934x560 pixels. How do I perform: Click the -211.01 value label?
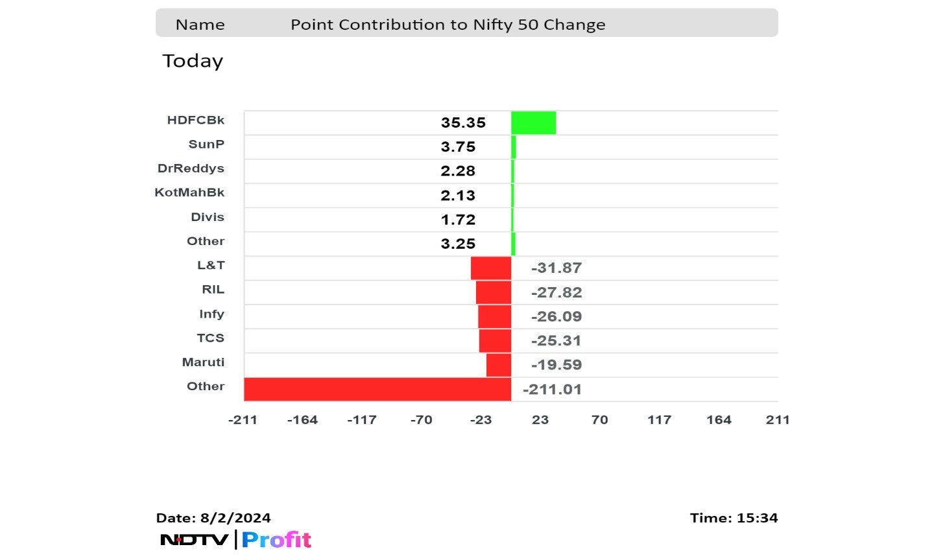tap(552, 390)
